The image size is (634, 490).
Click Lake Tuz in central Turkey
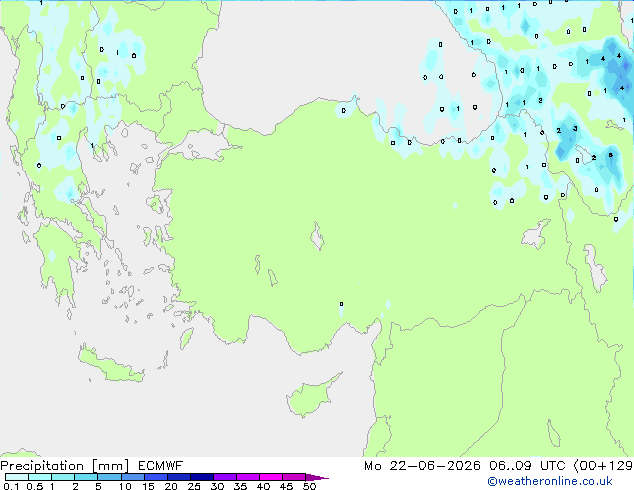pyautogui.click(x=317, y=237)
